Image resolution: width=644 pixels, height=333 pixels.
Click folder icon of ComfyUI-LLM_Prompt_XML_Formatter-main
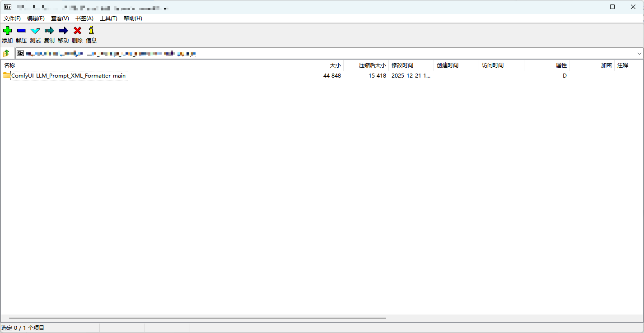point(7,75)
